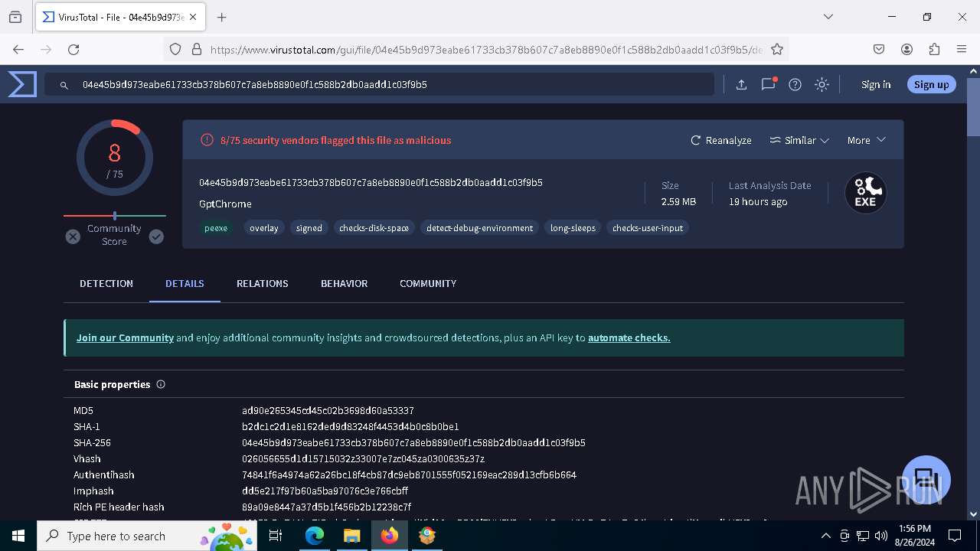Viewport: 980px width, 551px height.
Task: Select the DETAILS tab
Action: [185, 283]
